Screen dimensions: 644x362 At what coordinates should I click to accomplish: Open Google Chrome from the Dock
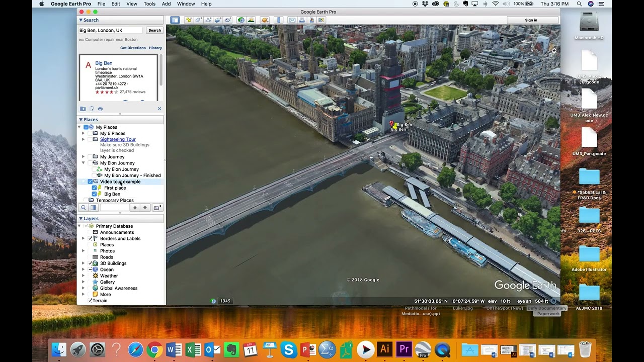154,349
